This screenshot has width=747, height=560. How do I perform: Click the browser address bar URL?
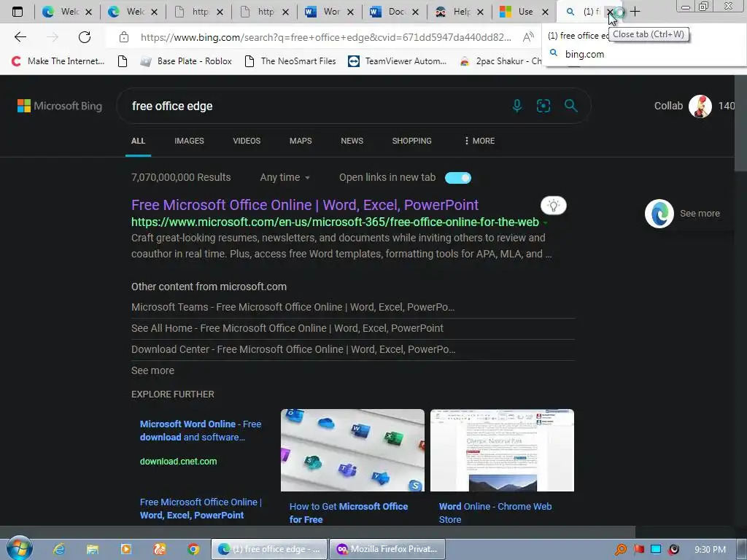(326, 37)
